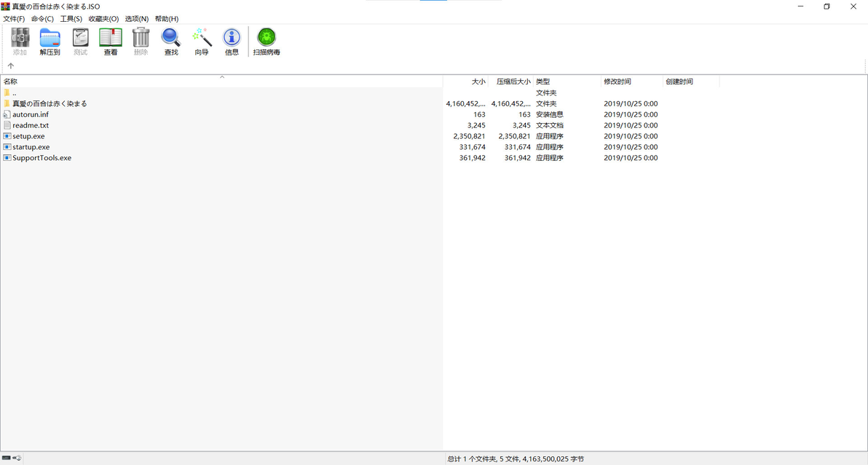Click the 文本文档 type cell of readme.txt
This screenshot has height=465, width=868.
[x=550, y=125]
